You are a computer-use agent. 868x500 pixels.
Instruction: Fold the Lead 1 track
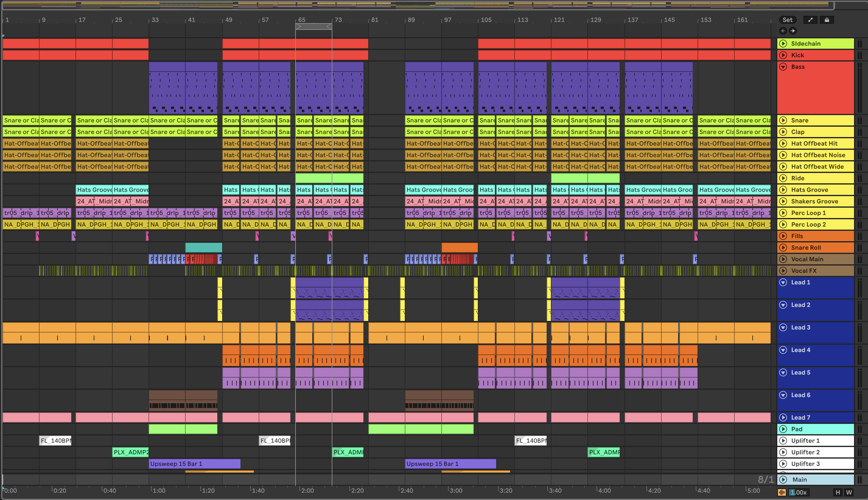click(x=783, y=282)
